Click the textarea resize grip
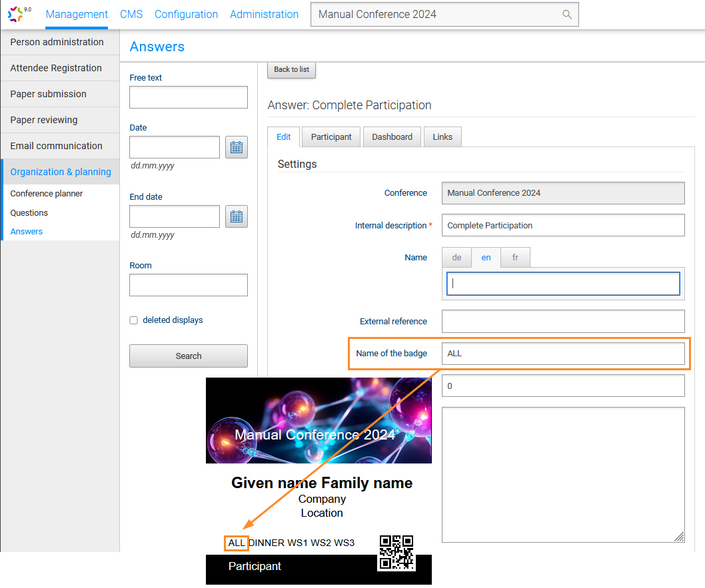The width and height of the screenshot is (705, 588). [679, 536]
